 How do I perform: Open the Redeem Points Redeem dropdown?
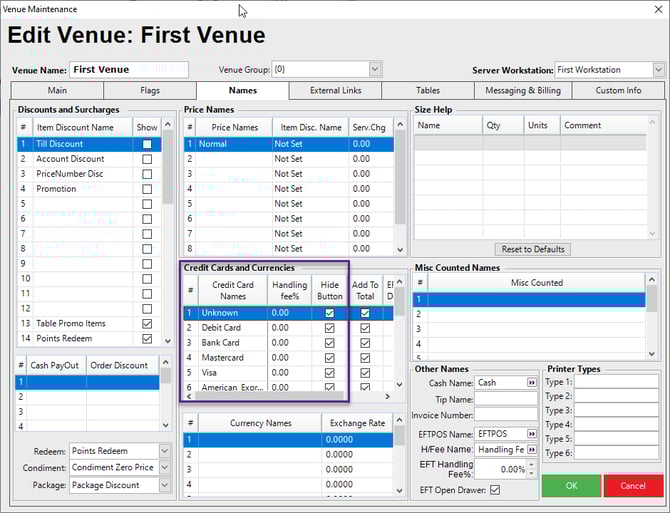(x=164, y=452)
